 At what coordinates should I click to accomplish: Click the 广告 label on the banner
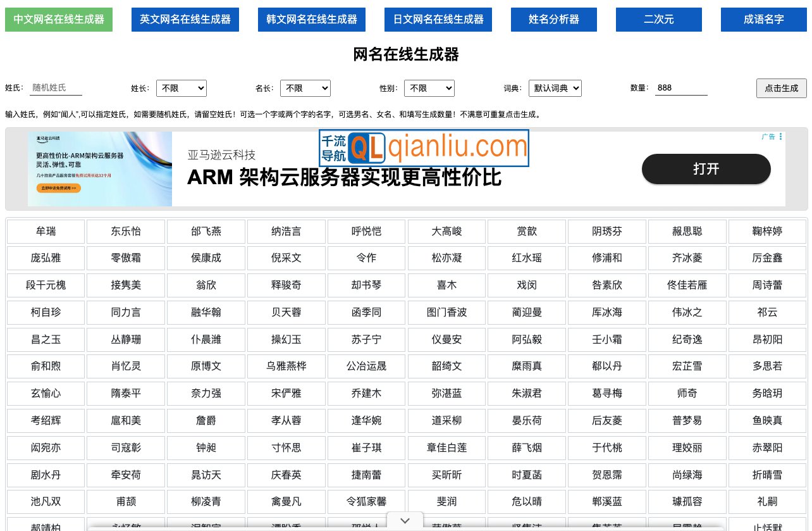[x=769, y=137]
